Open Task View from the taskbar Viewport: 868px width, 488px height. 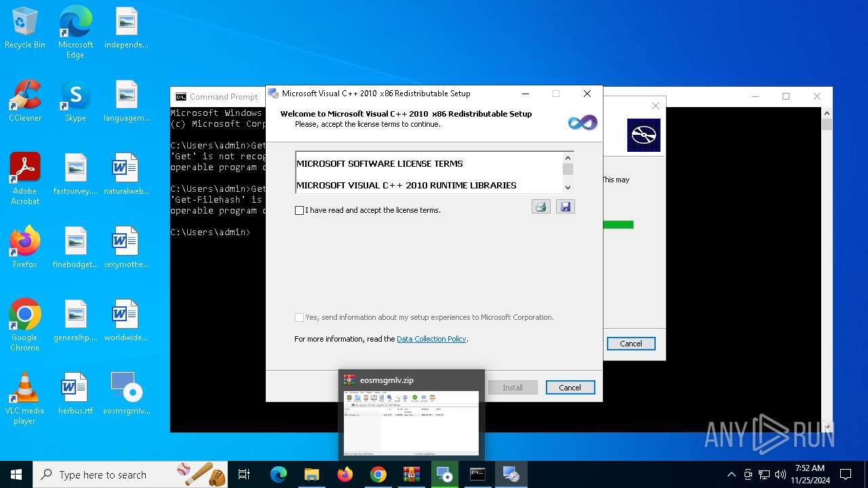(244, 474)
